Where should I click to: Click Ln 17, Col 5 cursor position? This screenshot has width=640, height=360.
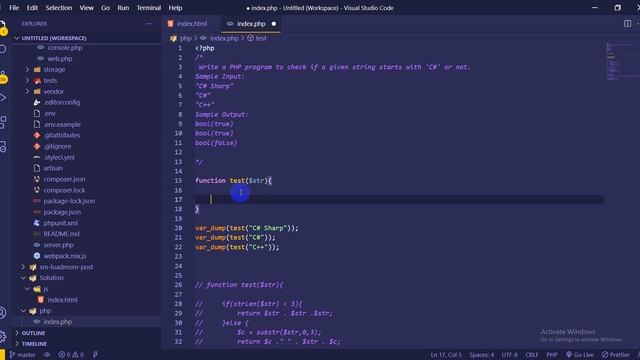(x=446, y=355)
